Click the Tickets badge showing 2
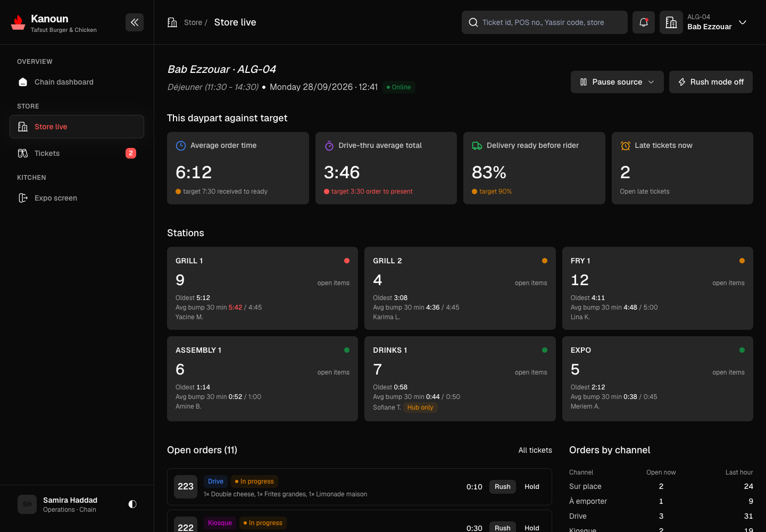The height and width of the screenshot is (532, 766). pyautogui.click(x=131, y=153)
